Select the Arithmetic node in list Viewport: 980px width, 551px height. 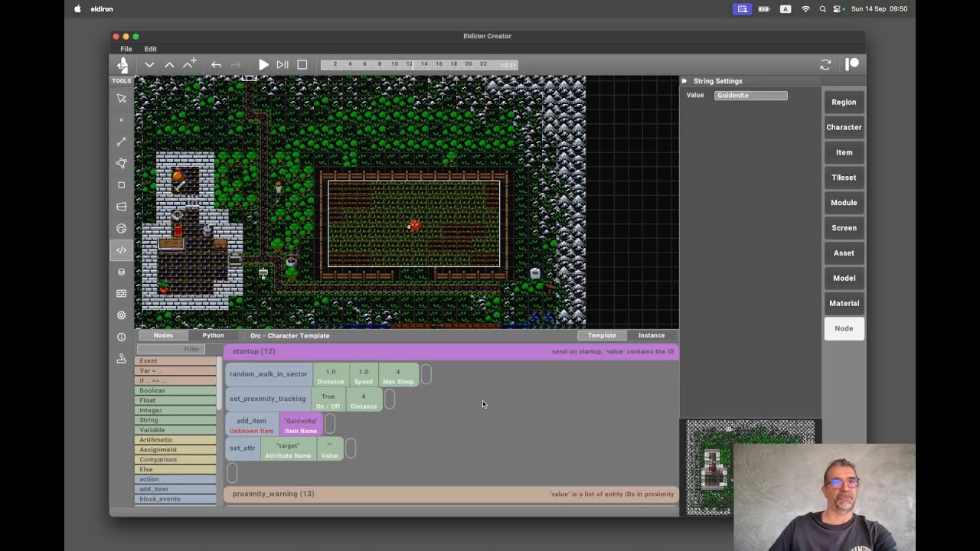coord(175,440)
